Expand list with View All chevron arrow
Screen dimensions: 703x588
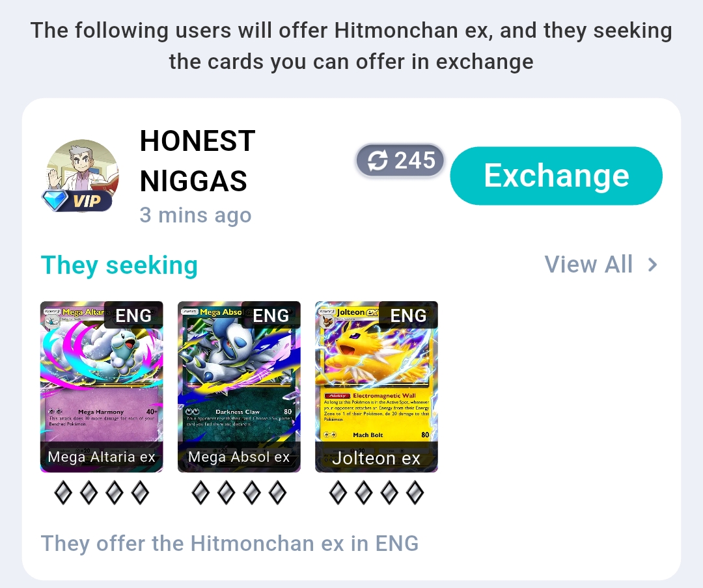[653, 265]
